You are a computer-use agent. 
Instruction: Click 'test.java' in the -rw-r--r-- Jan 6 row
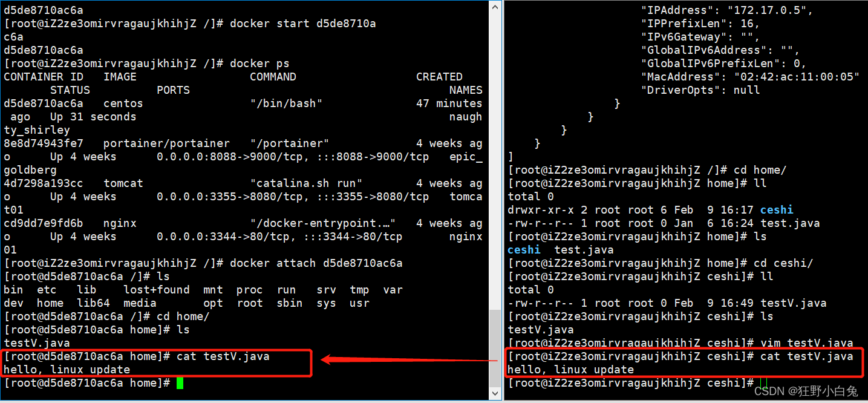coord(790,223)
